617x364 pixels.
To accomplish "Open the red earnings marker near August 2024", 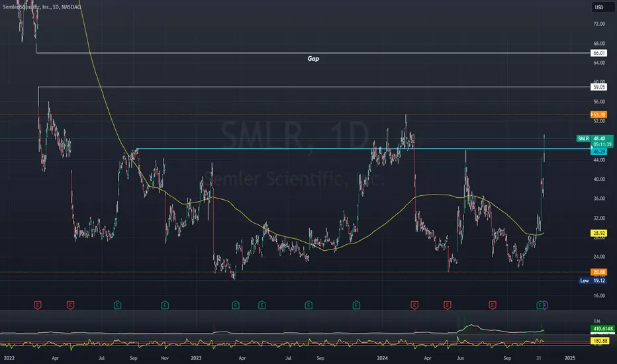I will [x=493, y=305].
